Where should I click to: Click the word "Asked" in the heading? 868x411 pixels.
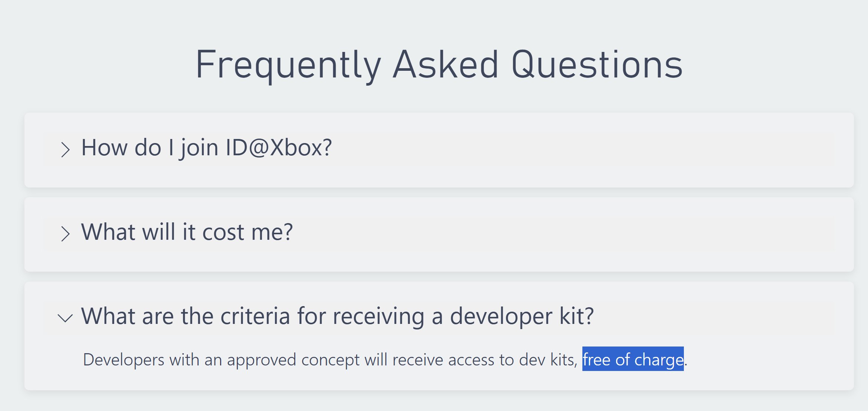[x=445, y=65]
